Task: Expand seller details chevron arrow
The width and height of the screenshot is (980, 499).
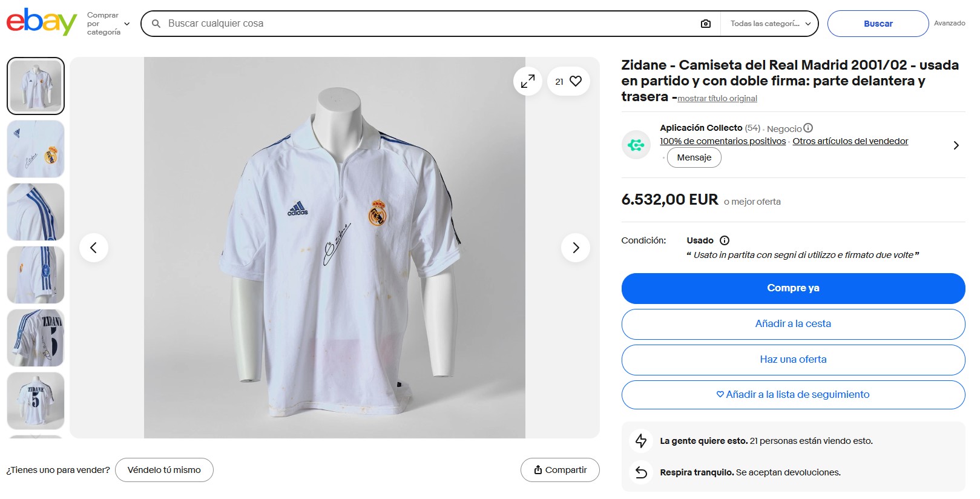Action: (x=956, y=145)
